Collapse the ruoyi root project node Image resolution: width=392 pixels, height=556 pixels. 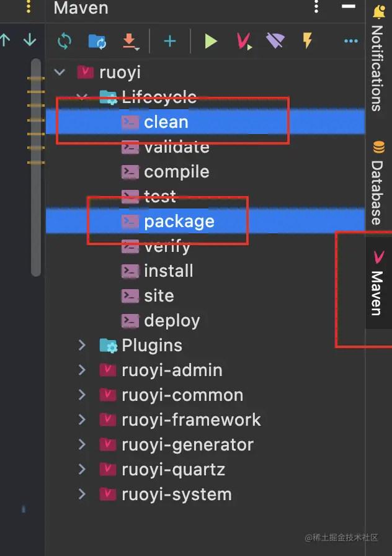[x=60, y=73]
